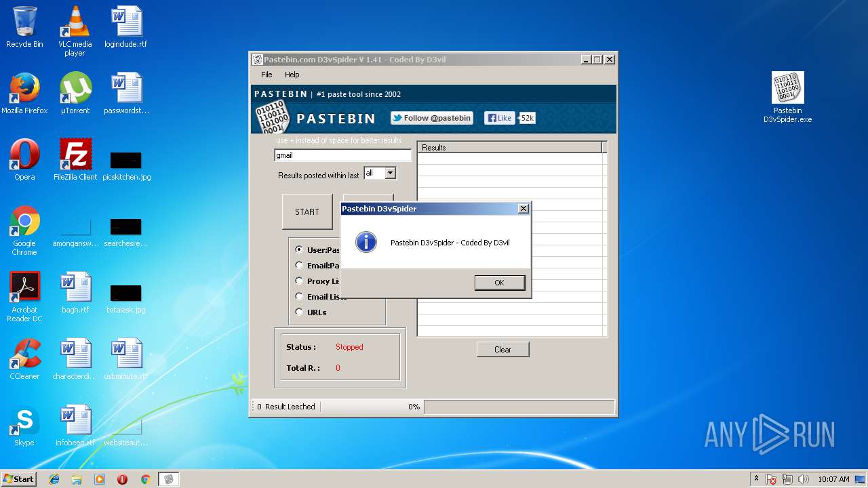
Task: Expand the 'Results posted within last' dropdown
Action: click(390, 173)
